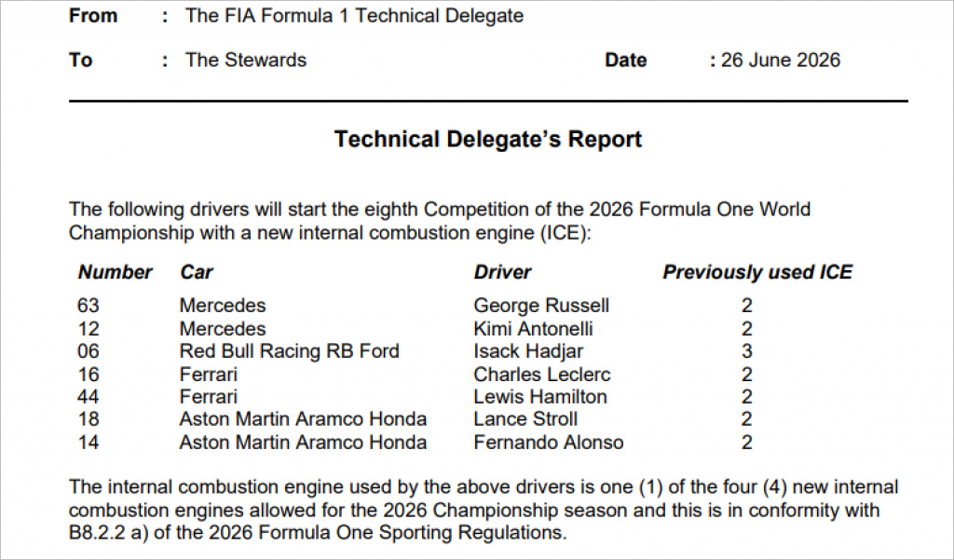The image size is (954, 560).
Task: Click car number 63
Action: click(89, 306)
